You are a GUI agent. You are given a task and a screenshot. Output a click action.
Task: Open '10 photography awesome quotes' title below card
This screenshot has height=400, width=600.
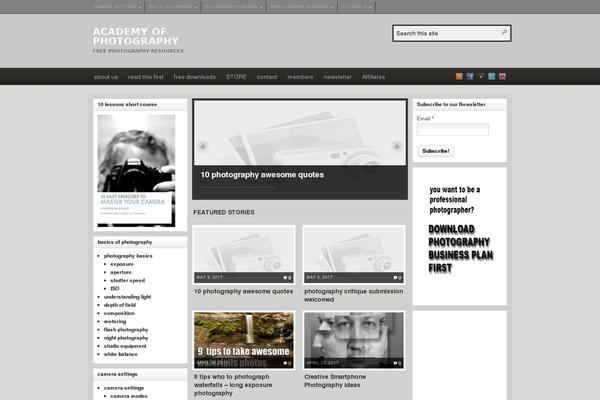(243, 291)
